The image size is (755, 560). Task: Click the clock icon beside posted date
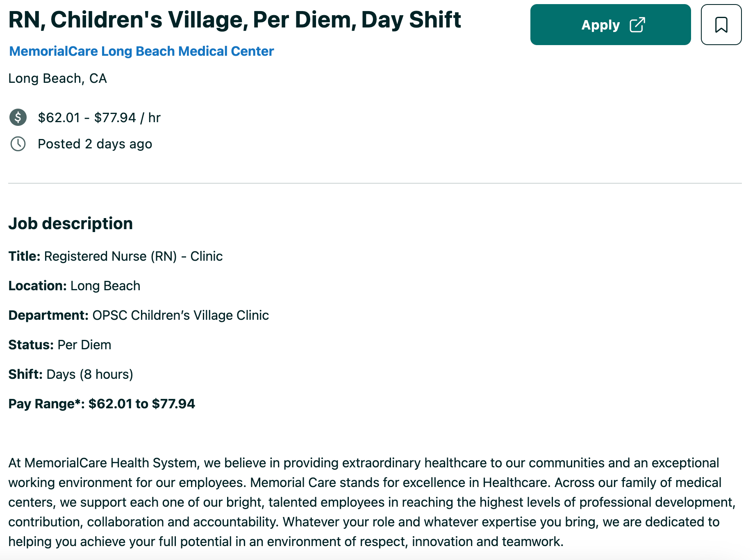pyautogui.click(x=18, y=144)
